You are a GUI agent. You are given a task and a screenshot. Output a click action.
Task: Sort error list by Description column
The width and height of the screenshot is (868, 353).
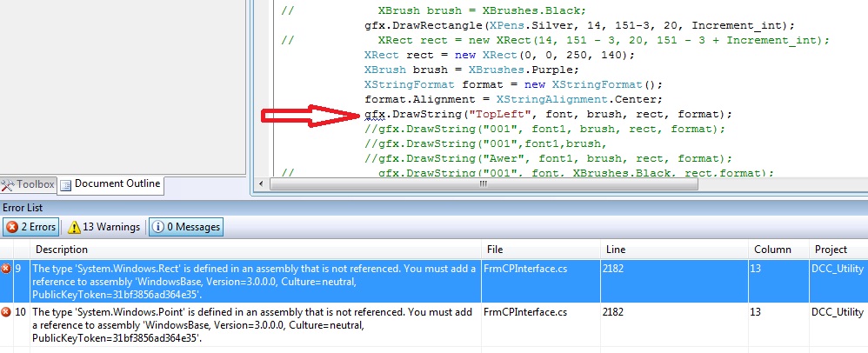(256, 250)
